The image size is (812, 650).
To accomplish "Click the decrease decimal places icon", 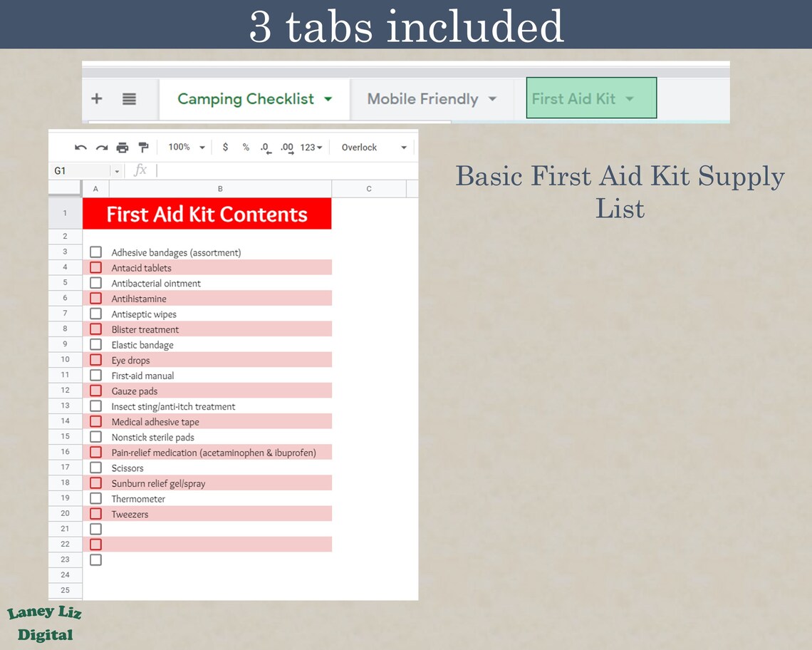I will coord(265,148).
